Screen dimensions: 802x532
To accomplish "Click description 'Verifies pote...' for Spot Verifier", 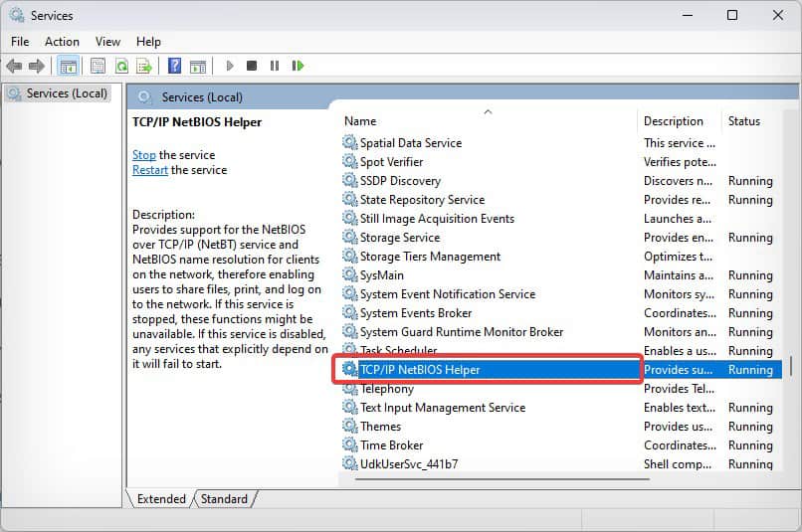I will coord(680,162).
